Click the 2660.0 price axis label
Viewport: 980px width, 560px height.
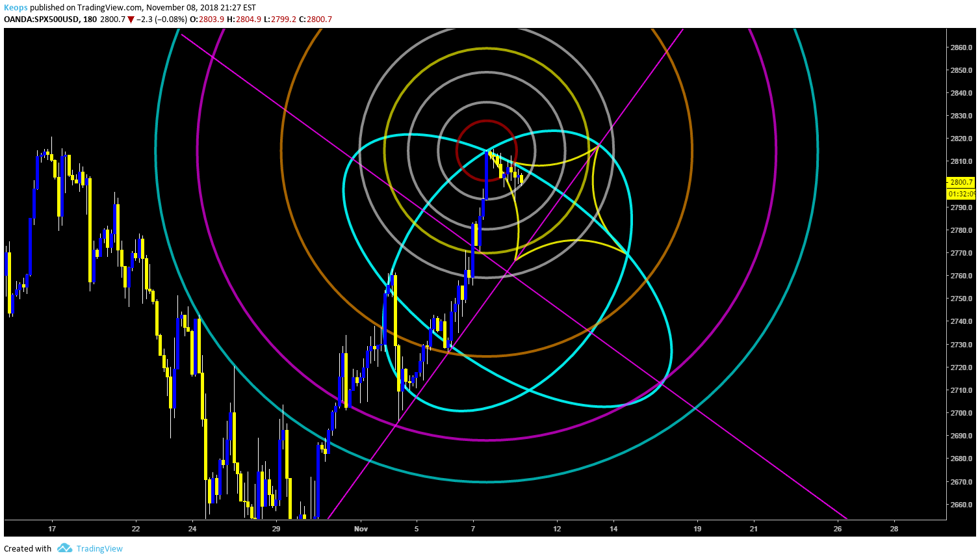(x=961, y=505)
